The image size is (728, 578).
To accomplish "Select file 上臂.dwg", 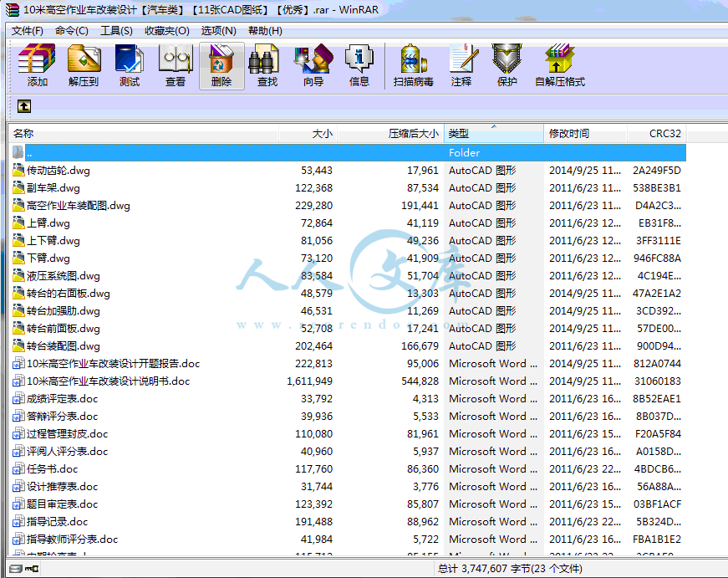I will click(48, 223).
